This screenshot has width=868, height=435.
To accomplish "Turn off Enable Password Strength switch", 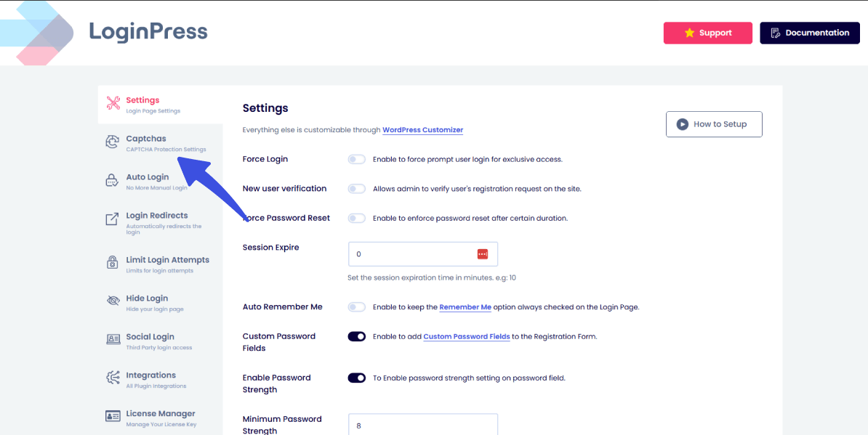I will pyautogui.click(x=357, y=378).
